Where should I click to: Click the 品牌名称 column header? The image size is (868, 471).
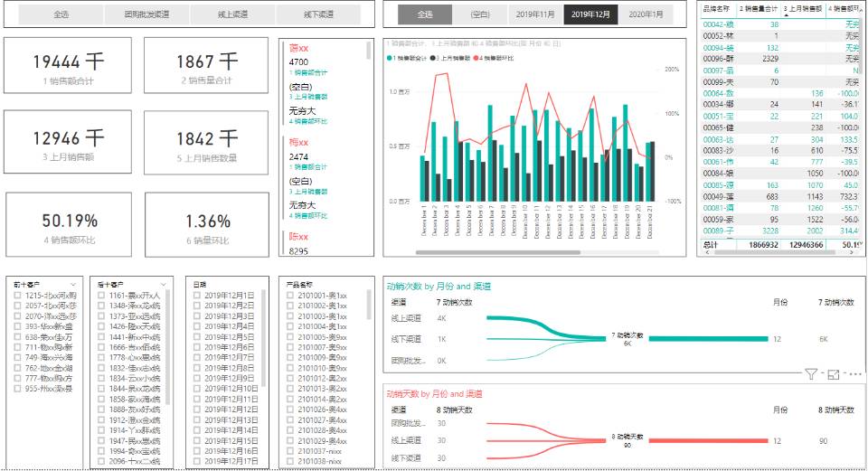pos(716,9)
